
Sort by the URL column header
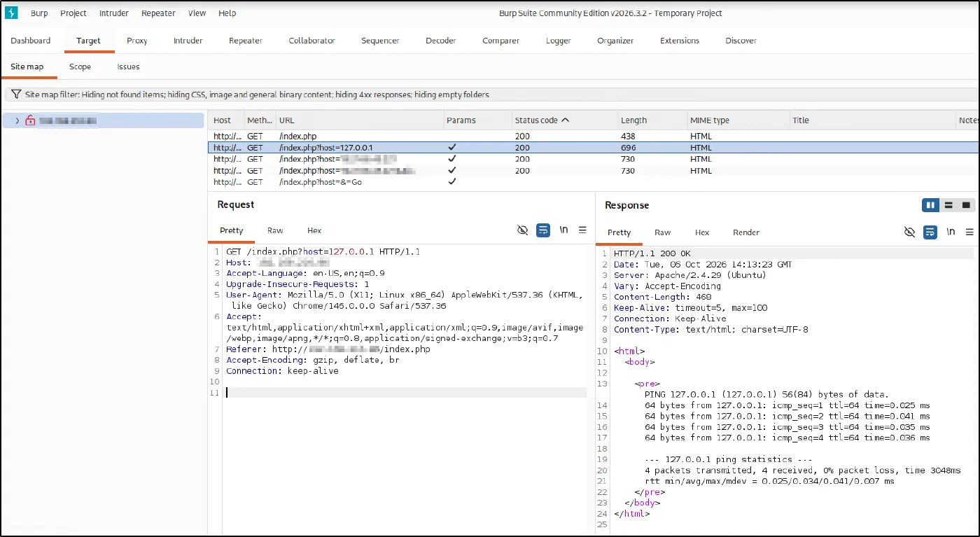(360, 120)
